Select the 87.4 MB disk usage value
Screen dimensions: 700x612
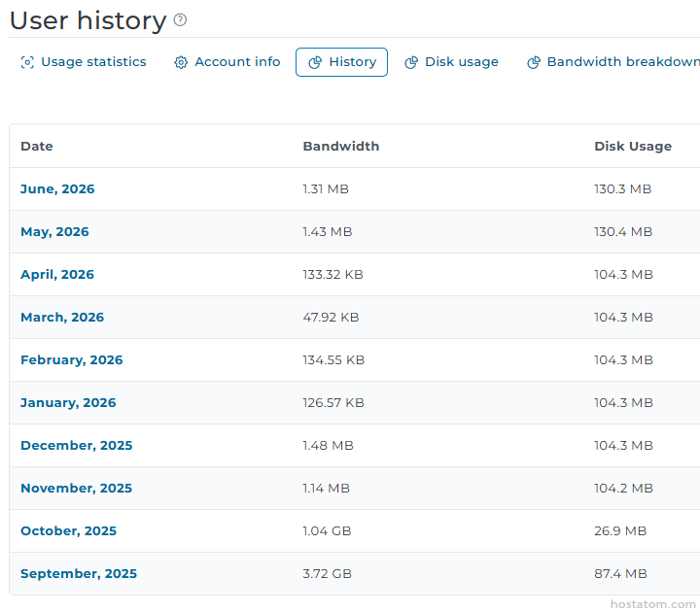click(x=620, y=574)
